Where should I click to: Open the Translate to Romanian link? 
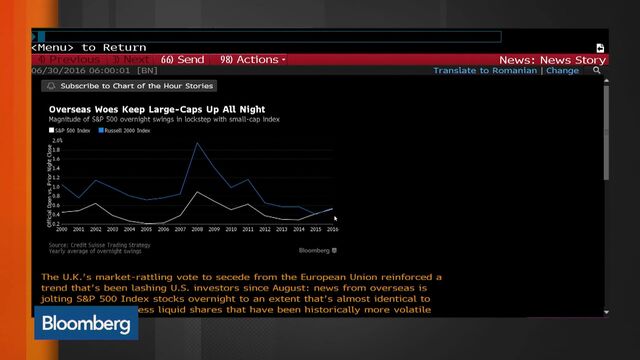pos(485,70)
